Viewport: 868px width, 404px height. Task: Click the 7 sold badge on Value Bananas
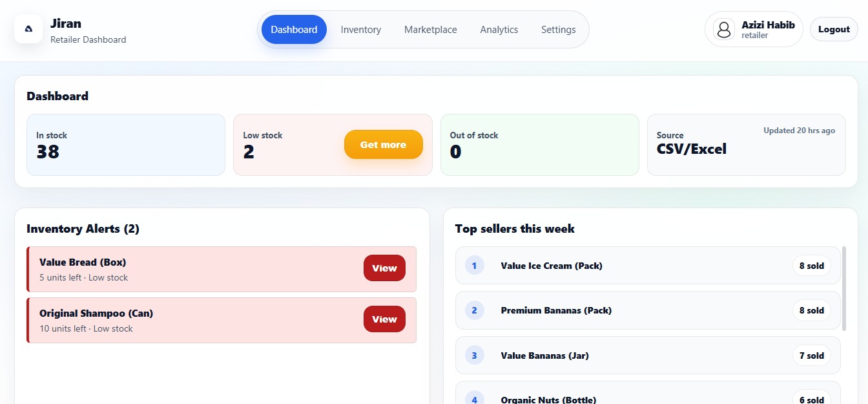point(811,356)
